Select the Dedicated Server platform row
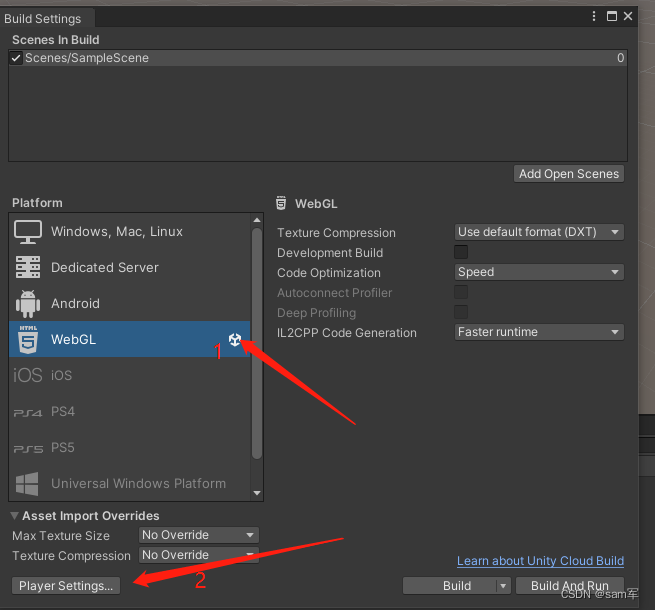The image size is (655, 610). click(129, 267)
